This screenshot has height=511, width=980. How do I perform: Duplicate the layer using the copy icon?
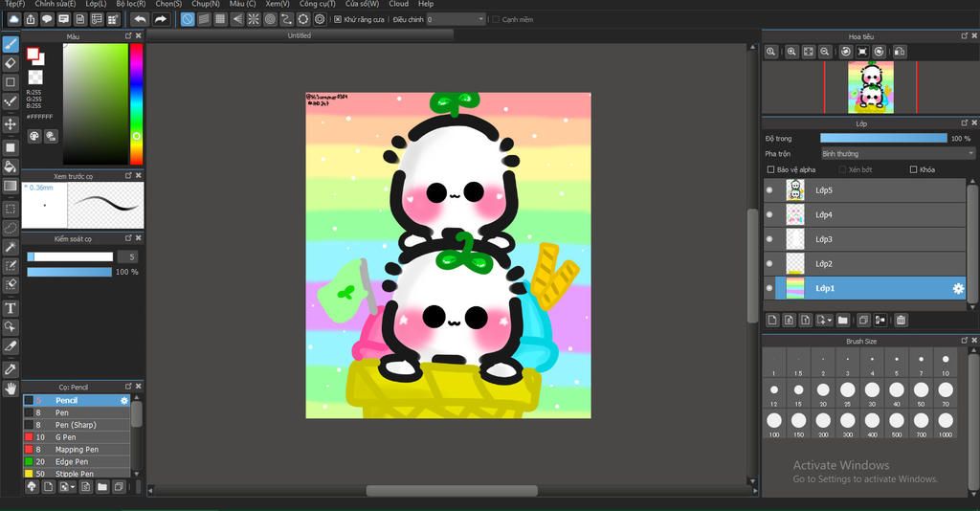863,320
